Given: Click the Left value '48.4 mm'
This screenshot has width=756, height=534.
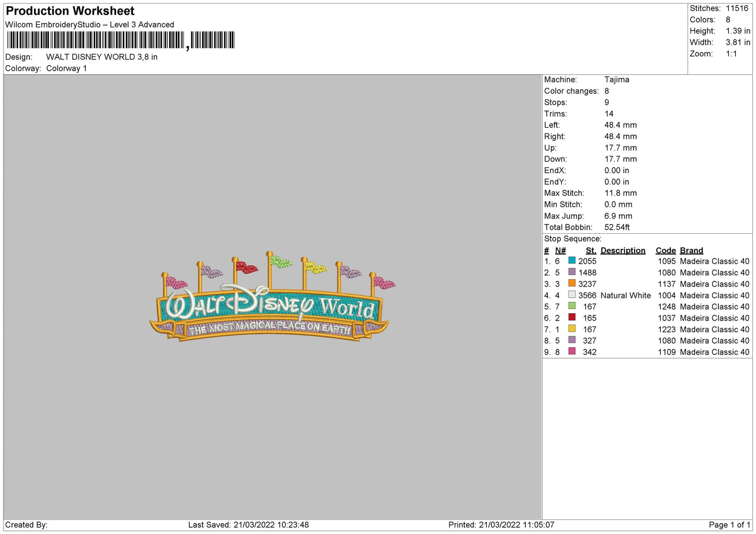Looking at the screenshot, I should coord(620,125).
